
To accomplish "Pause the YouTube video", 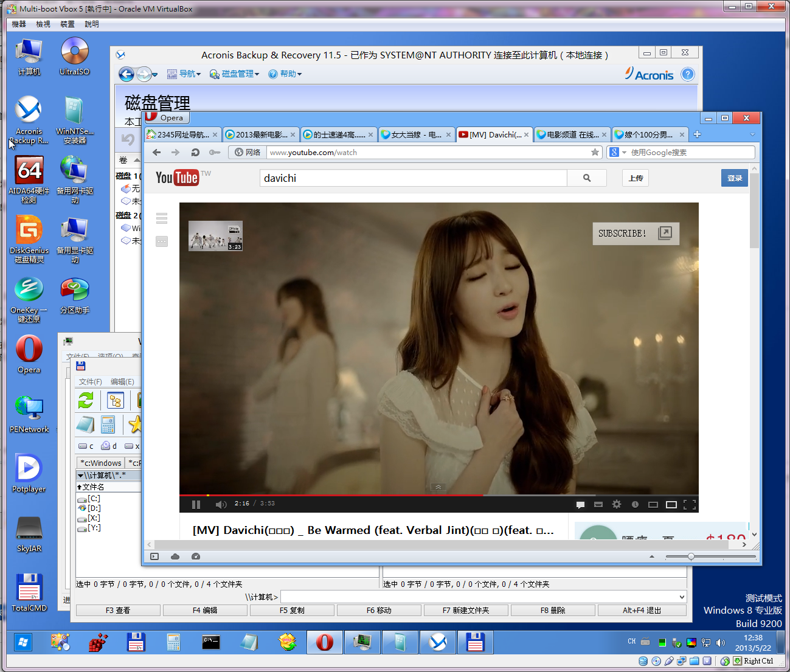I will coord(196,504).
